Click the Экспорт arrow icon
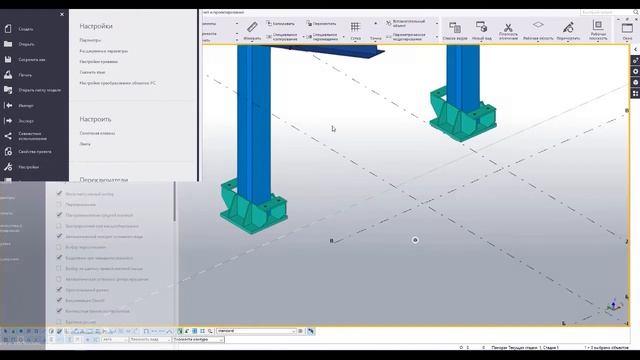 (8, 121)
